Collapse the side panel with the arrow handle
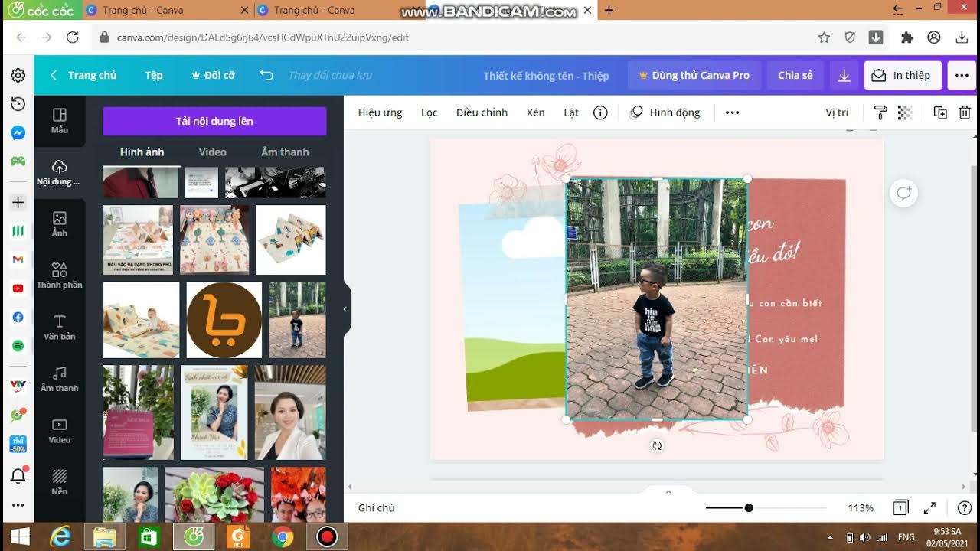 click(x=345, y=309)
